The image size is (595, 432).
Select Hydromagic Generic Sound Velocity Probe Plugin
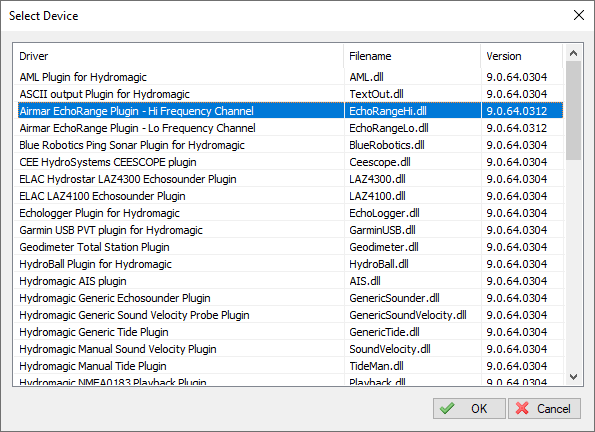point(289,315)
